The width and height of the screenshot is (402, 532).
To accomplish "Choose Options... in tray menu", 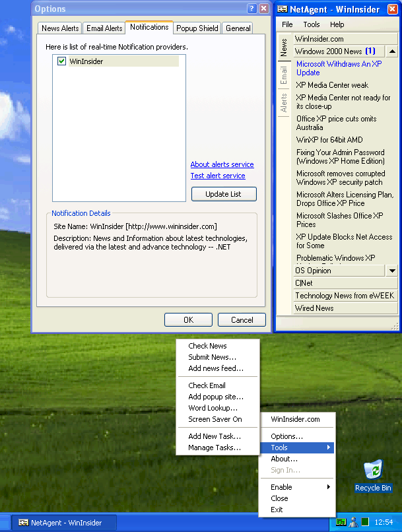I will pos(297,436).
